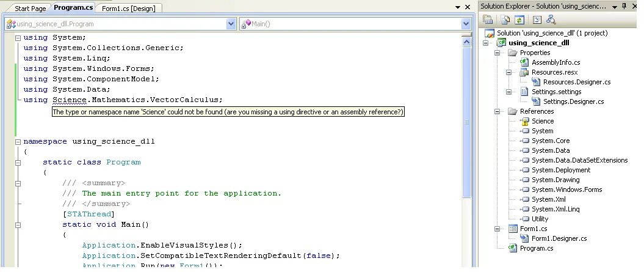Click 'Application.EnableVisualStyles();' line
This screenshot has width=644, height=272.
[162, 245]
